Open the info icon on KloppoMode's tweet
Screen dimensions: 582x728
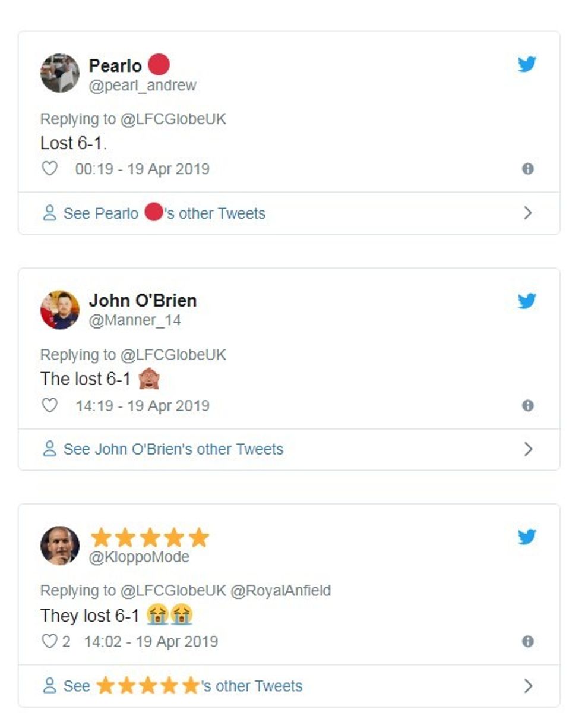coord(527,641)
